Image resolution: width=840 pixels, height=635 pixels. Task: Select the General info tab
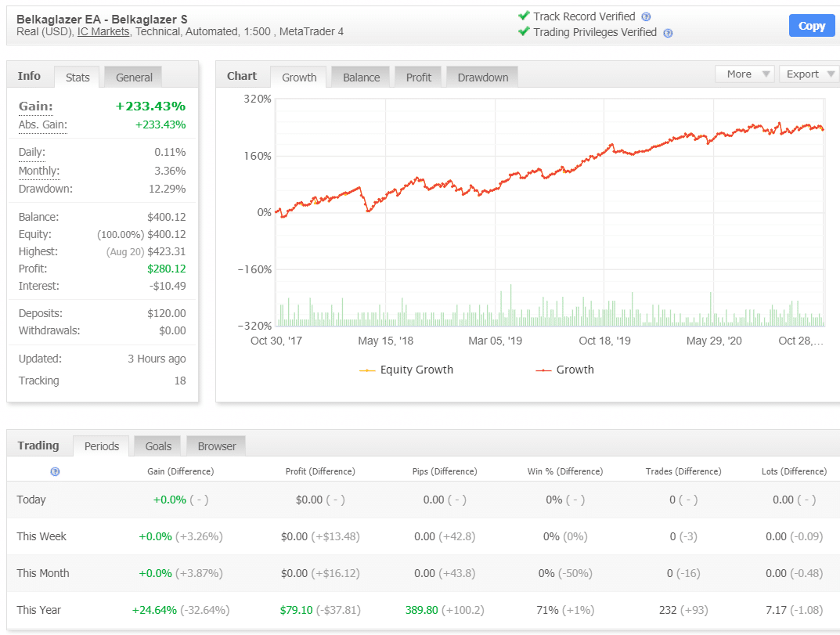click(134, 78)
